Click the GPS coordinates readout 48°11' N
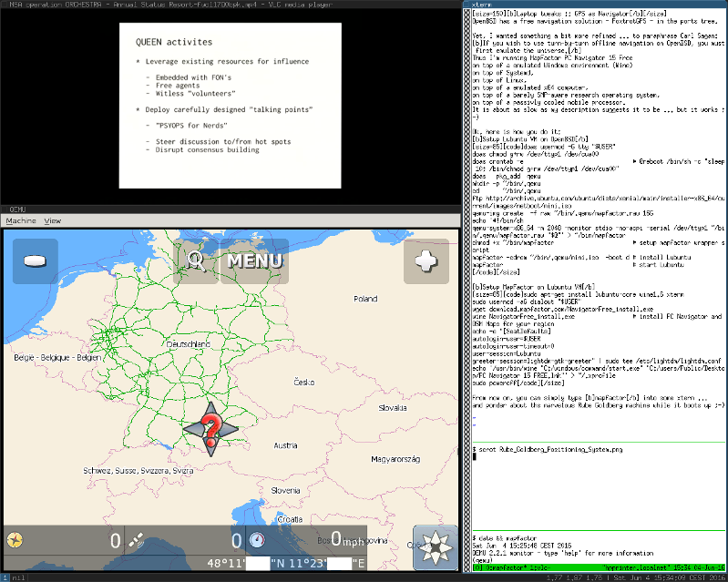The height and width of the screenshot is (582, 728). (285, 564)
